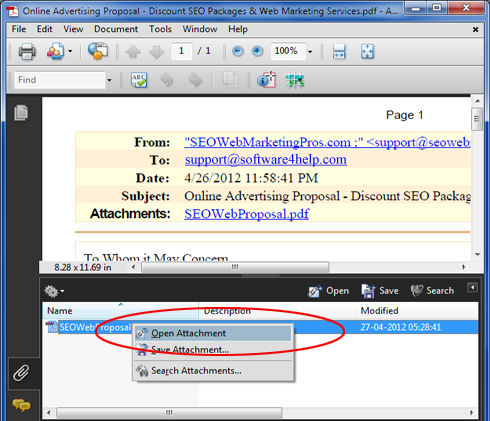Click the globe web conference icon
This screenshot has height=421, width=490.
[x=98, y=51]
